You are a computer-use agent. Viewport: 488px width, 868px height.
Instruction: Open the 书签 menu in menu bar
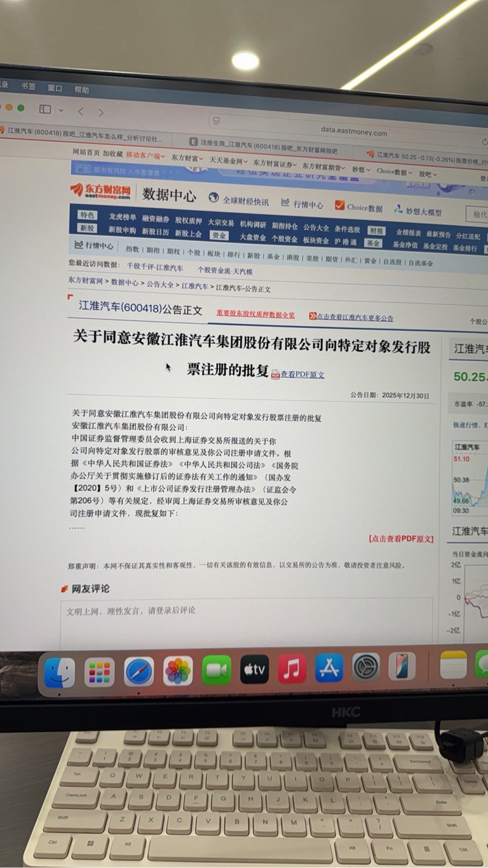28,86
